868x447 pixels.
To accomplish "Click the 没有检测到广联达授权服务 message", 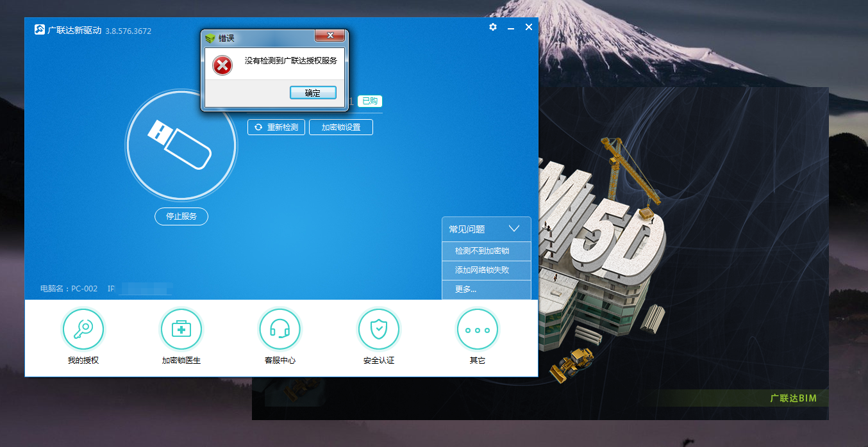I will coord(291,61).
